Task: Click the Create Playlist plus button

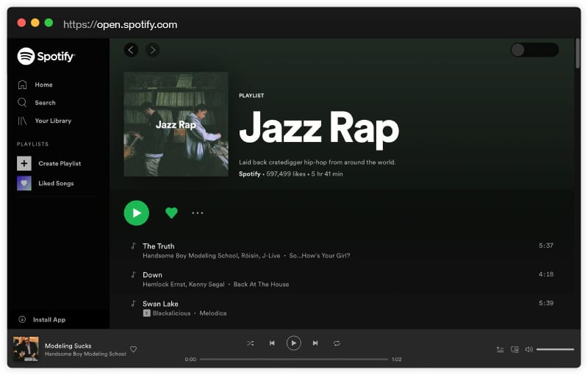Action: pos(24,163)
